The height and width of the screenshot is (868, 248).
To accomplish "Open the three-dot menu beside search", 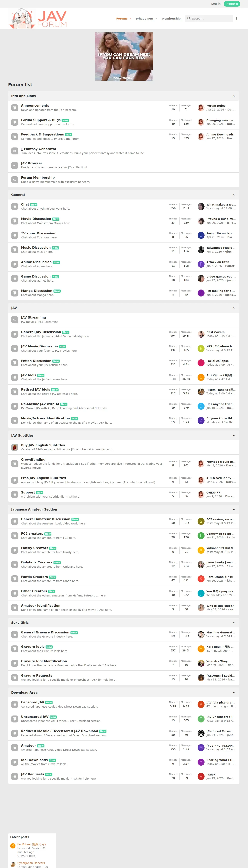I will (x=237, y=19).
